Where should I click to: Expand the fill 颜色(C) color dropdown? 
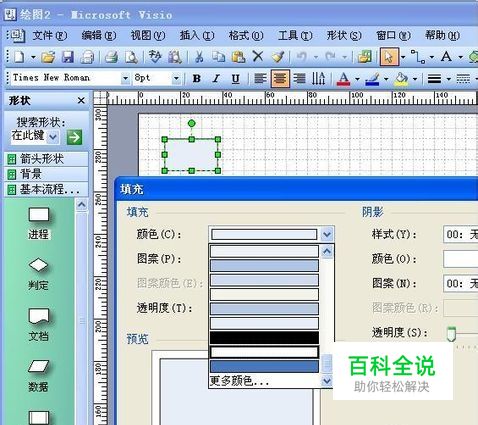tap(327, 234)
